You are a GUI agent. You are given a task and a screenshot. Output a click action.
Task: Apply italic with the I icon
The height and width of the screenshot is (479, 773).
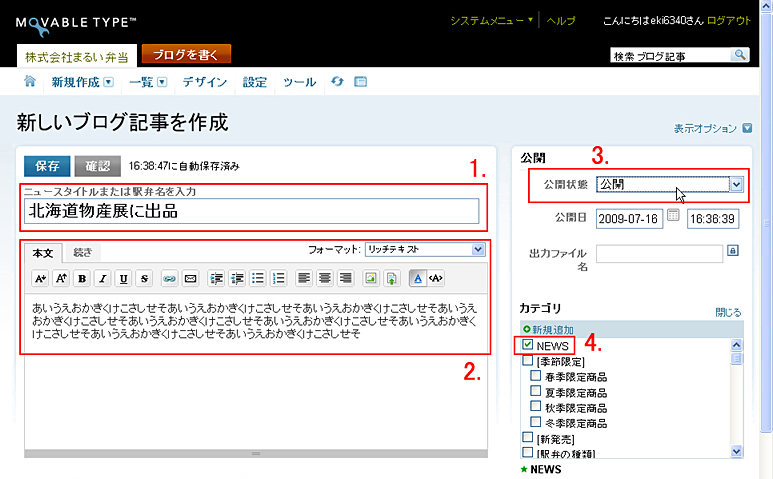102,278
